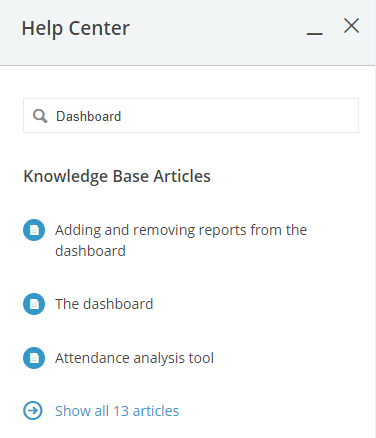Click the word "tool" in Attendance article
This screenshot has width=376, height=438.
tap(201, 358)
